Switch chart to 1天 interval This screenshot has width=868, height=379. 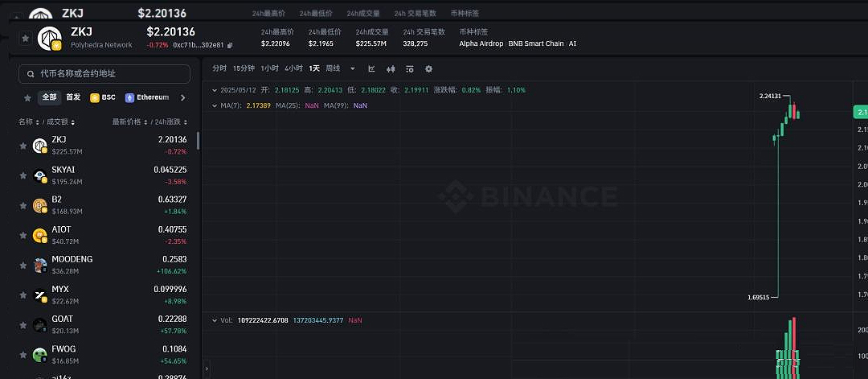click(314, 68)
